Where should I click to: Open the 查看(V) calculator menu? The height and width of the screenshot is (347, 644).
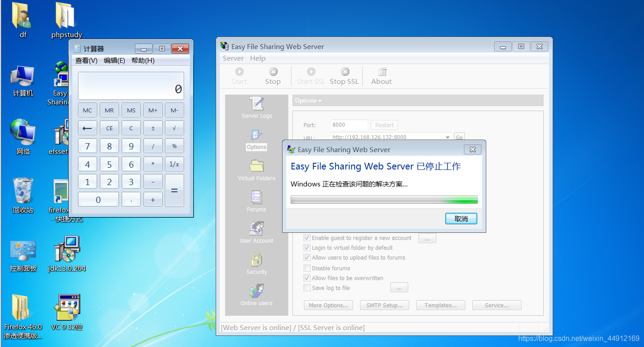pos(86,61)
